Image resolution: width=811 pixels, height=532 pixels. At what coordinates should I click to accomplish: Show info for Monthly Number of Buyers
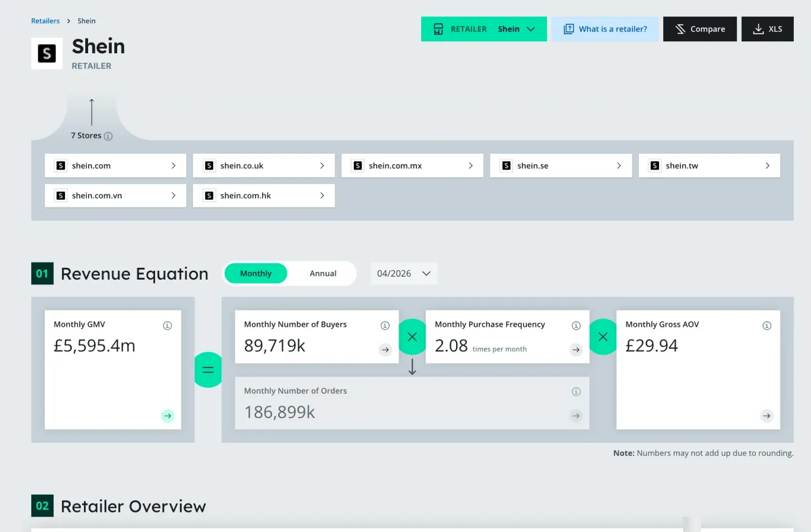click(x=385, y=326)
